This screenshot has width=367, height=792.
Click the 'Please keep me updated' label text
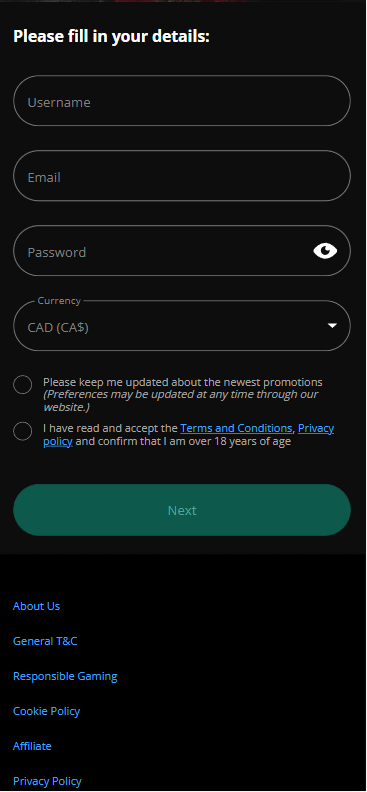pyautogui.click(x=183, y=382)
